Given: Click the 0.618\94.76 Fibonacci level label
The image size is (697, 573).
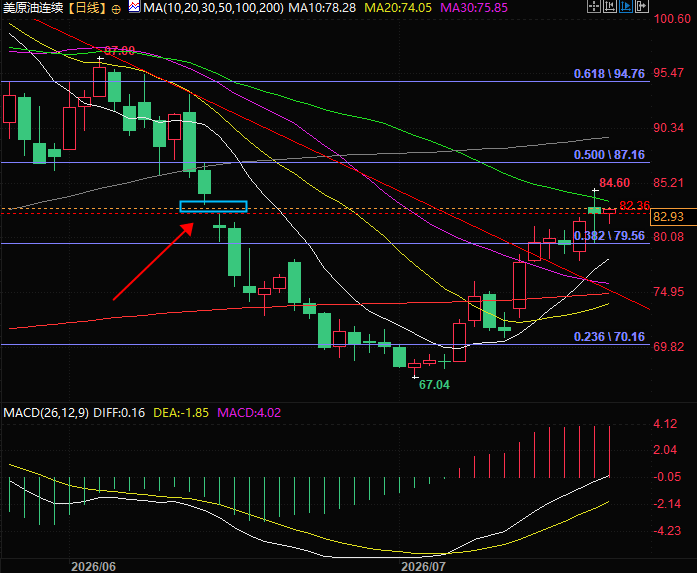Looking at the screenshot, I should click(609, 74).
